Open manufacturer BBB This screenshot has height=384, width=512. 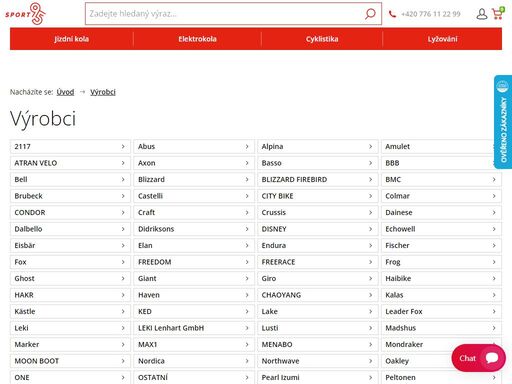tap(441, 163)
